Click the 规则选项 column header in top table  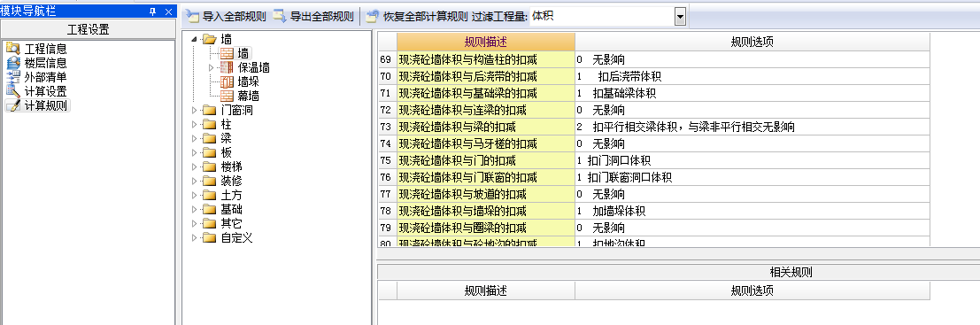[x=752, y=42]
